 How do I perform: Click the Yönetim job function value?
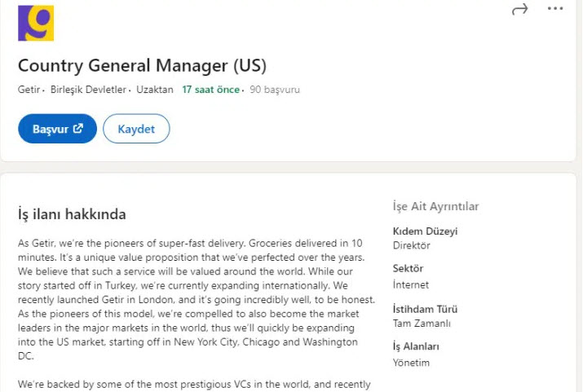click(x=411, y=363)
